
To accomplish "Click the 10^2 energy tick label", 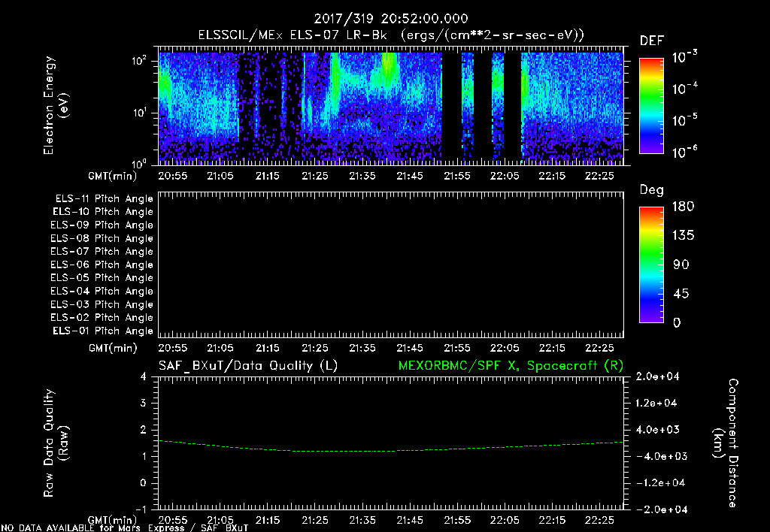I will click(x=139, y=61).
